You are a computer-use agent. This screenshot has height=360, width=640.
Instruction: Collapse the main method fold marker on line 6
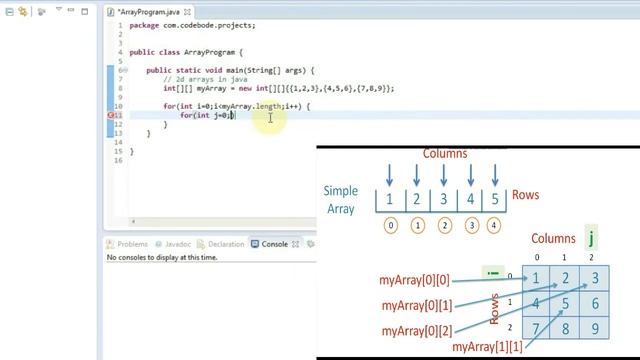(x=126, y=70)
